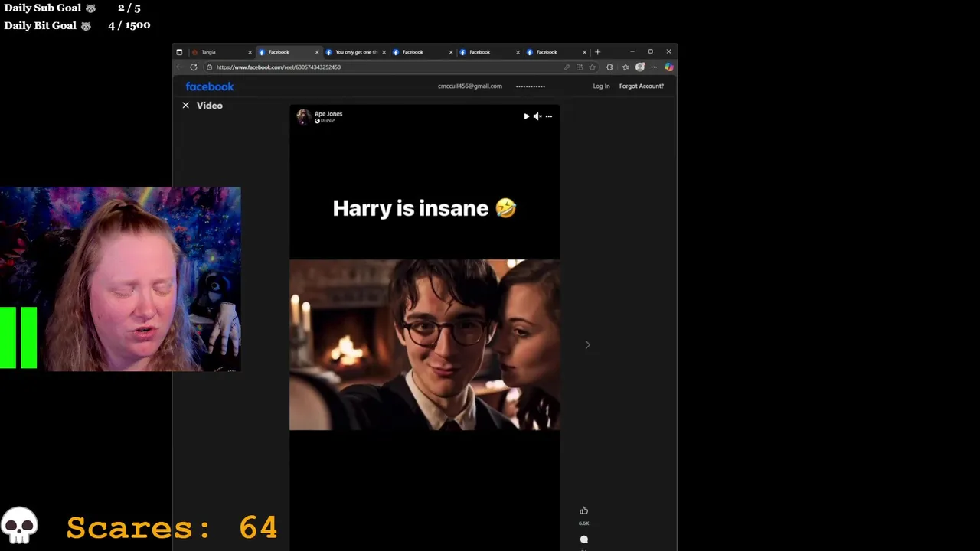The image size is (980, 551).
Task: Click the email login field
Action: pos(470,86)
